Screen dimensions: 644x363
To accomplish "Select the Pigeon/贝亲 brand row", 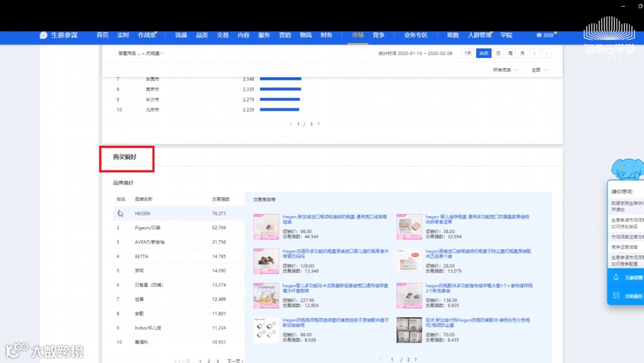I will coord(179,227).
